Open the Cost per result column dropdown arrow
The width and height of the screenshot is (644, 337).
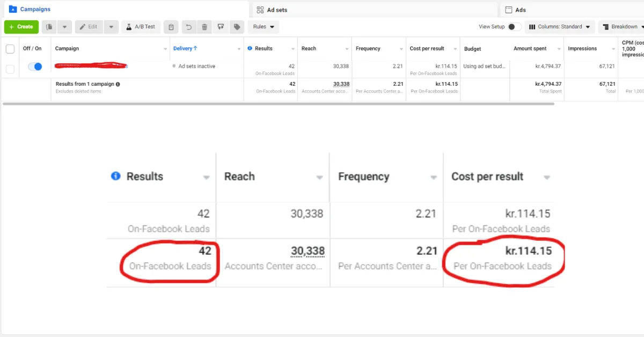pyautogui.click(x=455, y=49)
